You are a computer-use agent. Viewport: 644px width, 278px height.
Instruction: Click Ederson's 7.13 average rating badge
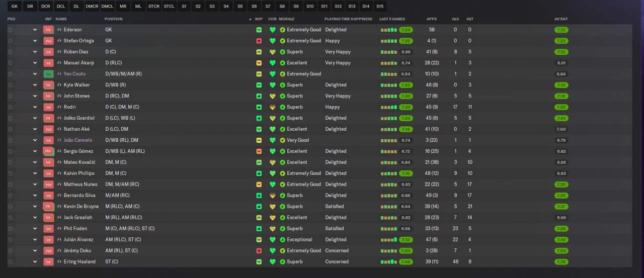click(561, 30)
